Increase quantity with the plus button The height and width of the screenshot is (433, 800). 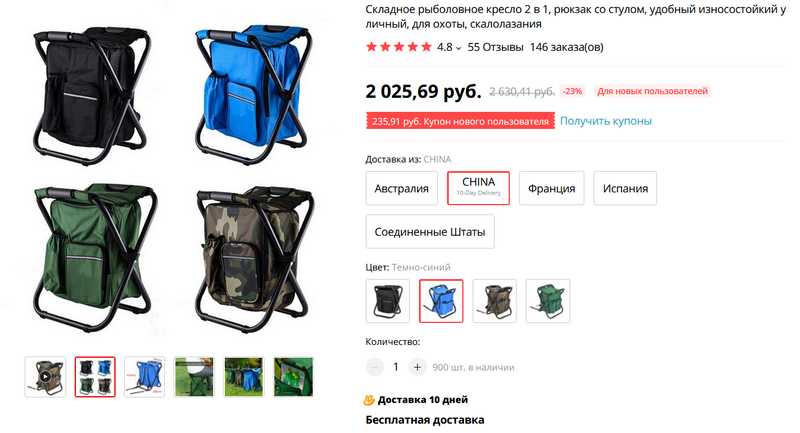(x=417, y=367)
